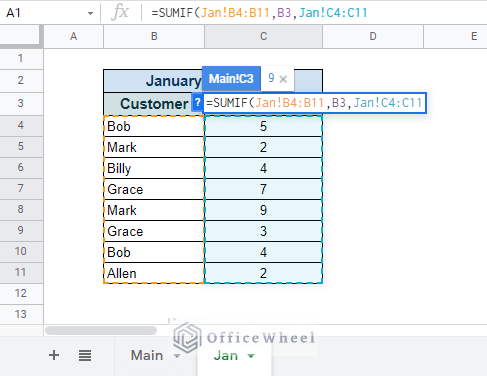Click cell B8 containing Mark

click(154, 210)
